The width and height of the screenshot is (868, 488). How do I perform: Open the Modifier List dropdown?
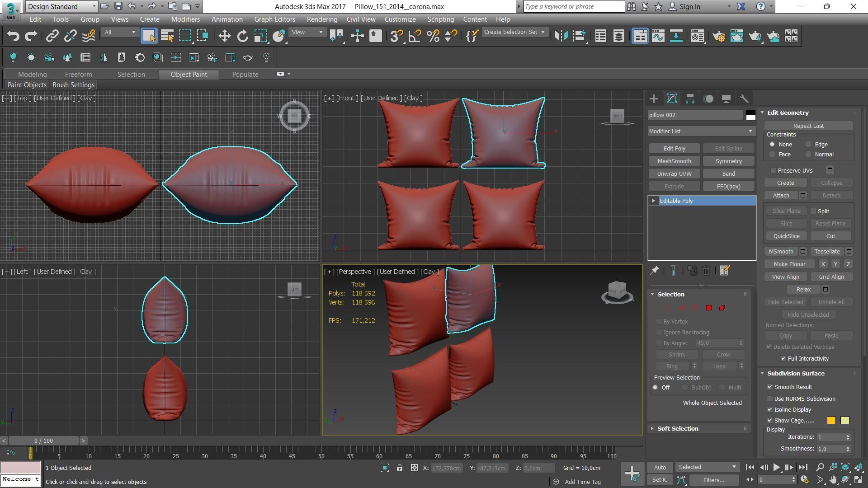click(x=702, y=131)
